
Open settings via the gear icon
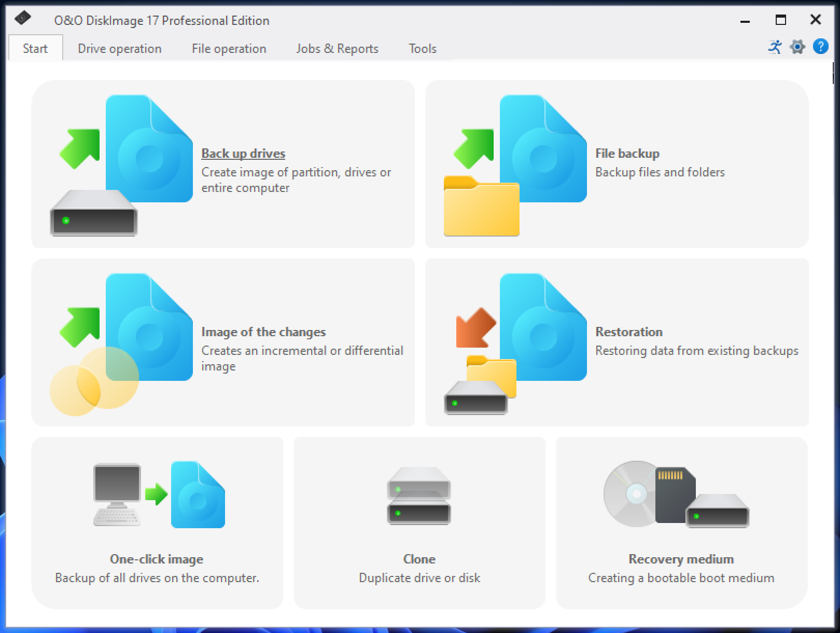tap(797, 47)
